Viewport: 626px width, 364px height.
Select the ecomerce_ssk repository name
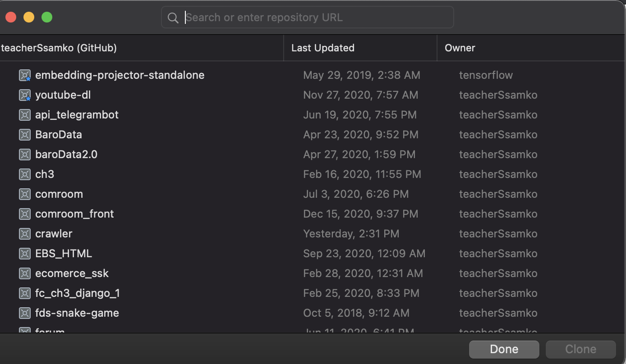[72, 273]
